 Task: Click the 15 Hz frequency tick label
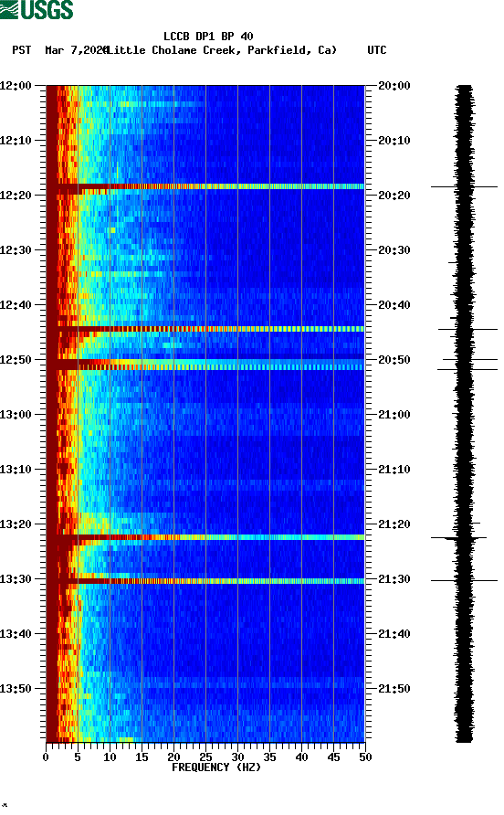(x=142, y=757)
